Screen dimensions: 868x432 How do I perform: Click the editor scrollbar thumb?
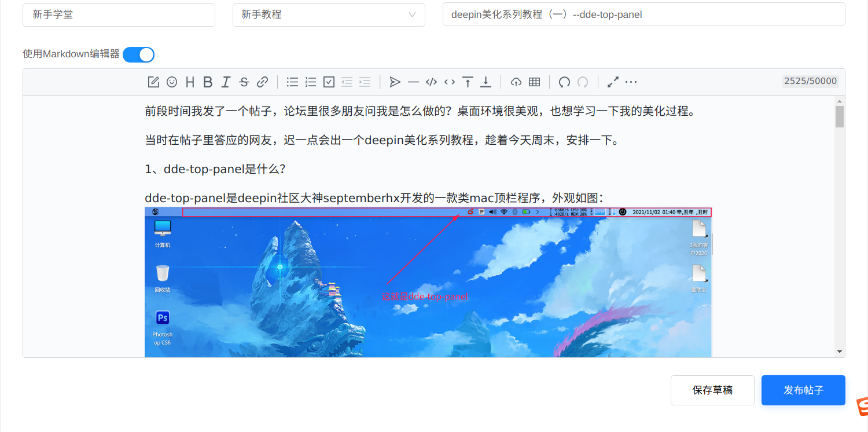840,116
